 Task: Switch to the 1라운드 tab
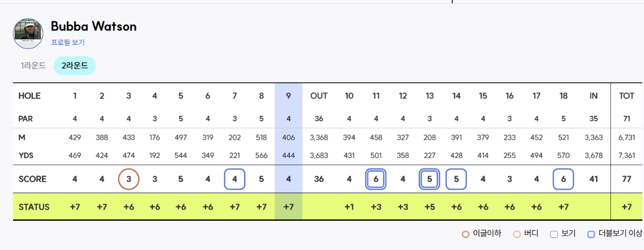click(x=33, y=65)
